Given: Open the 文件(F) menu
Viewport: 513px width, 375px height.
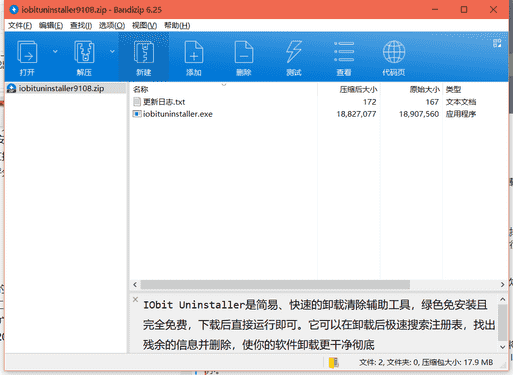Looking at the screenshot, I should point(20,26).
